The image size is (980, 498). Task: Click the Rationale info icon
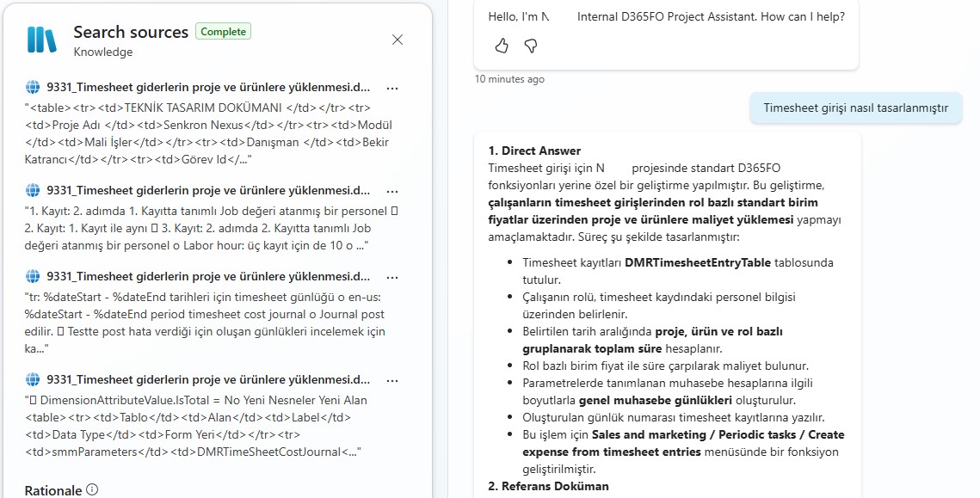tap(92, 489)
